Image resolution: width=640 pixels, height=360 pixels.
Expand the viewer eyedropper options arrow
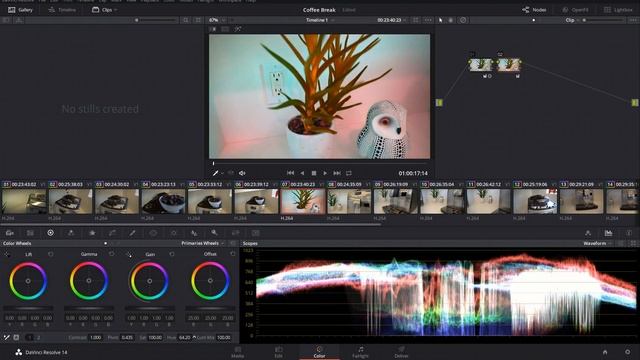pos(222,173)
